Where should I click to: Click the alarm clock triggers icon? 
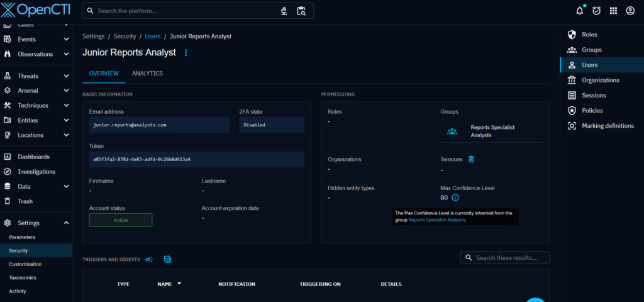click(596, 11)
